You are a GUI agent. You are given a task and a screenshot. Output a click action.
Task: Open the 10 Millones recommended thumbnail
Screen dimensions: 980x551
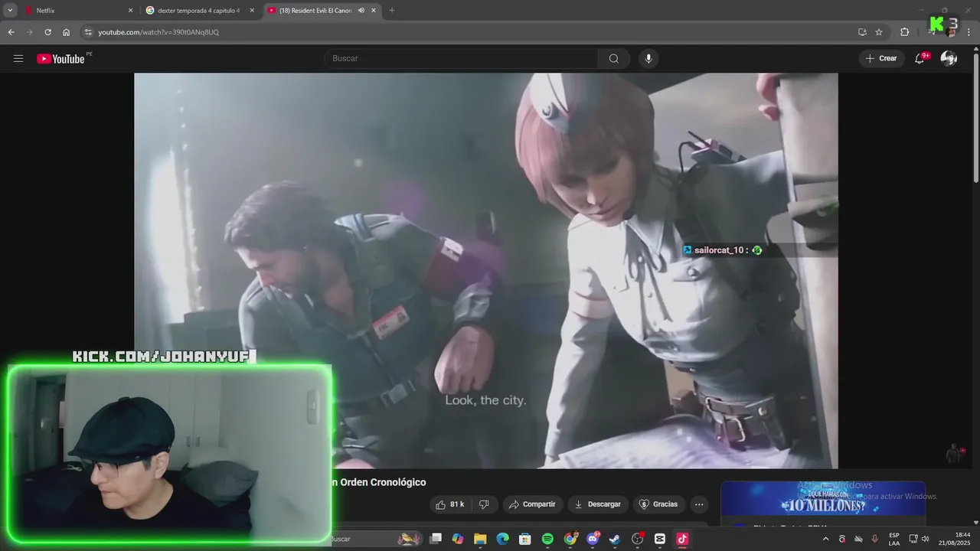click(823, 499)
